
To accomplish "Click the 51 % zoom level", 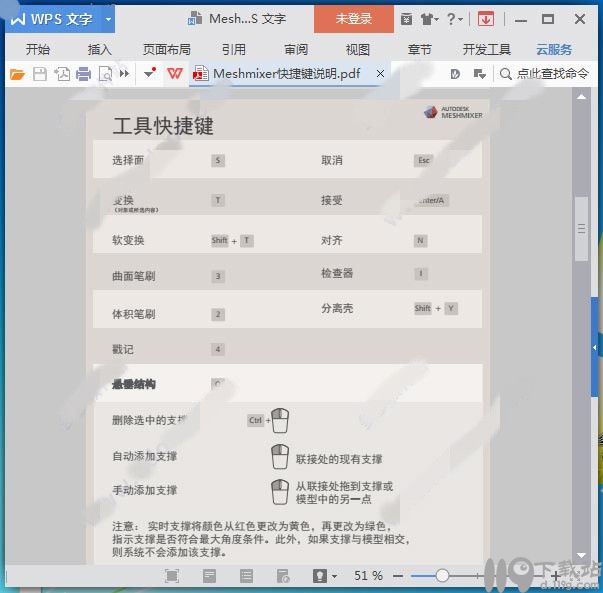I will (x=368, y=576).
